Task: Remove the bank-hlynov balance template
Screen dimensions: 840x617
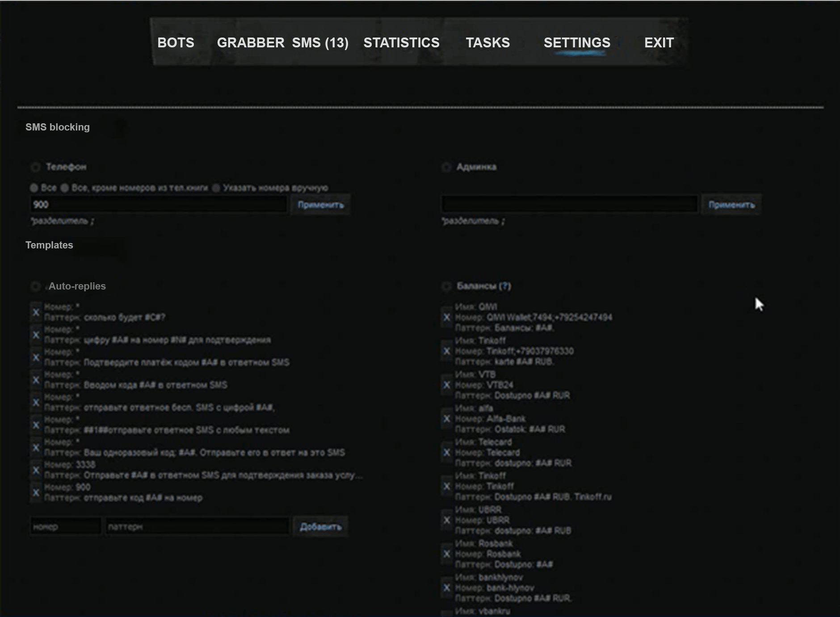Action: (446, 588)
